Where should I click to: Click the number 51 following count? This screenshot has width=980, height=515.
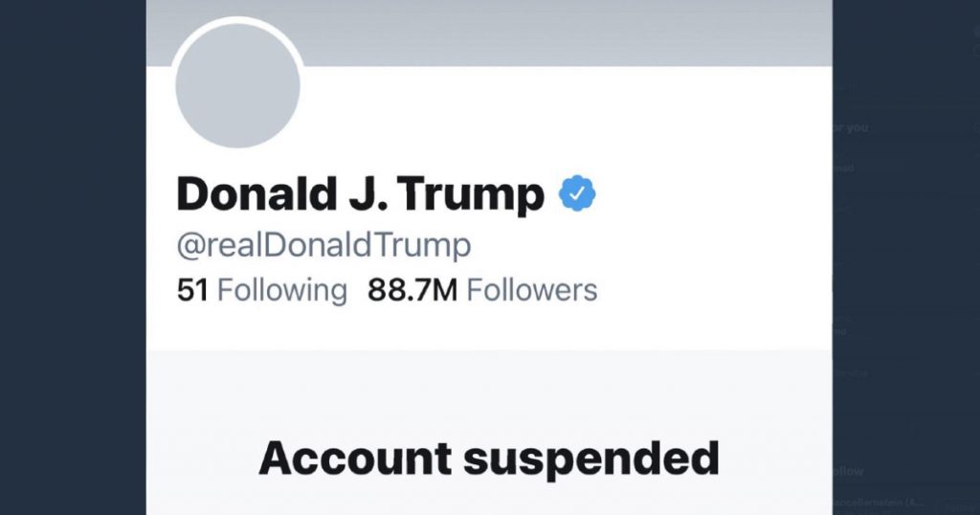192,290
